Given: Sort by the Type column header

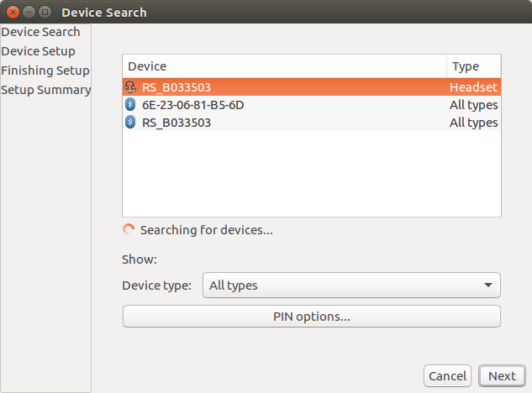Looking at the screenshot, I should 474,66.
